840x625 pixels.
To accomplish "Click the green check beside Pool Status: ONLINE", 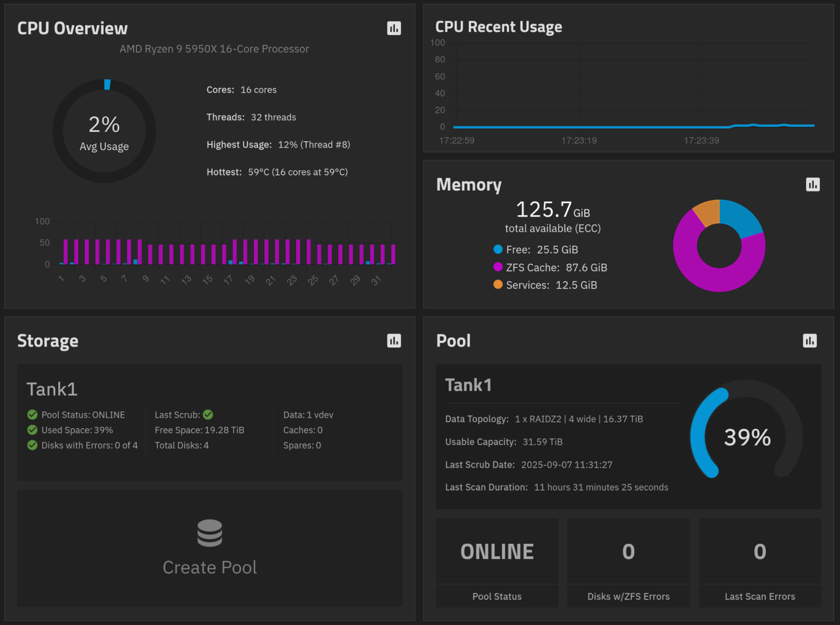I will click(32, 415).
